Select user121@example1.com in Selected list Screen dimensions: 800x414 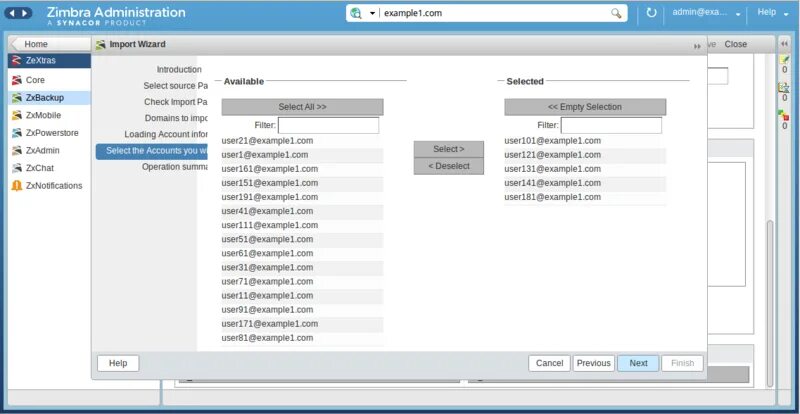pyautogui.click(x=585, y=155)
